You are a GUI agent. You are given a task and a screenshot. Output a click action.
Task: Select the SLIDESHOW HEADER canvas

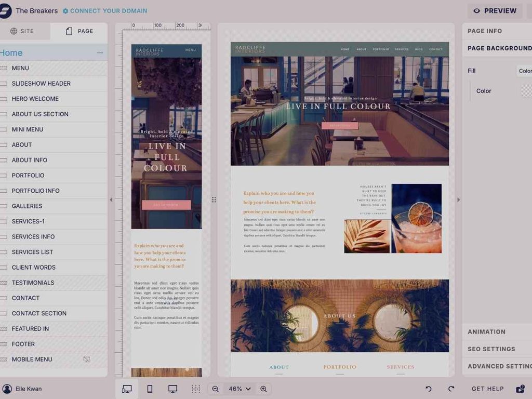[54, 84]
